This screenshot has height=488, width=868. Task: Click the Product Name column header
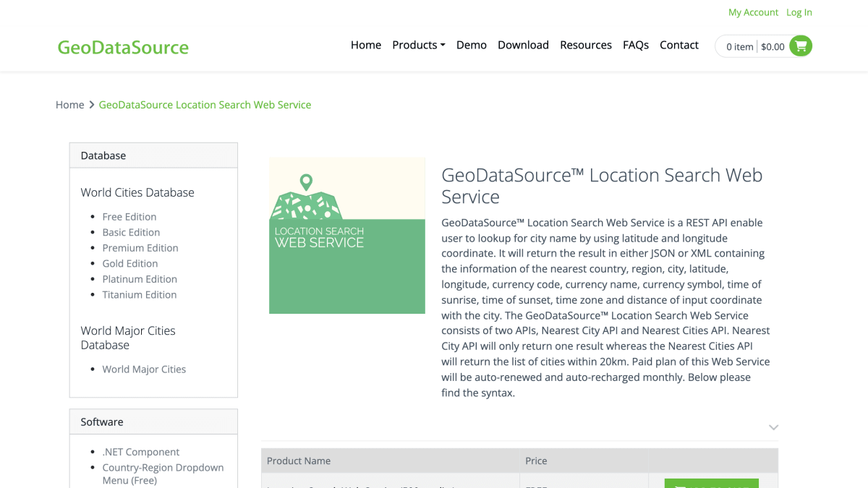coord(390,461)
